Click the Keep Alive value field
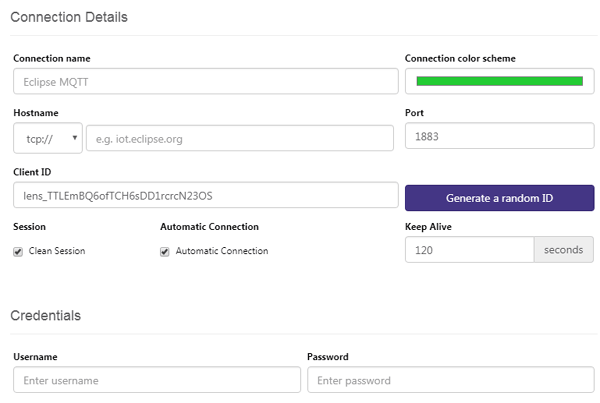Screen dimensions: 600x403 click(x=469, y=249)
